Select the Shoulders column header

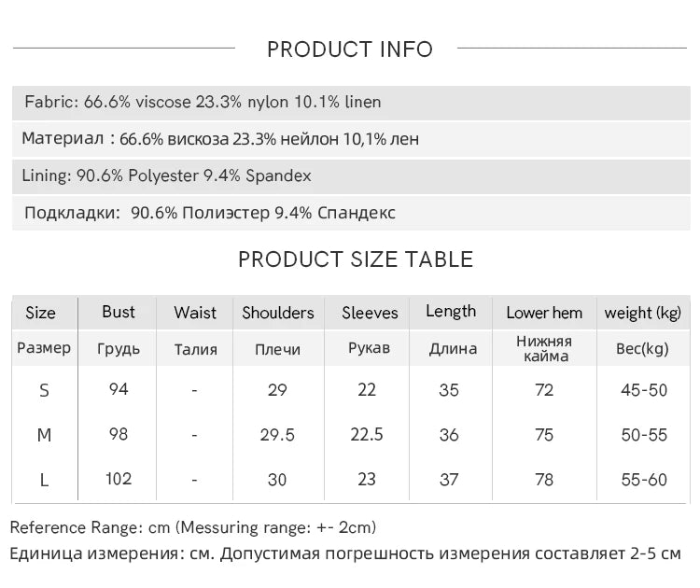coord(278,313)
